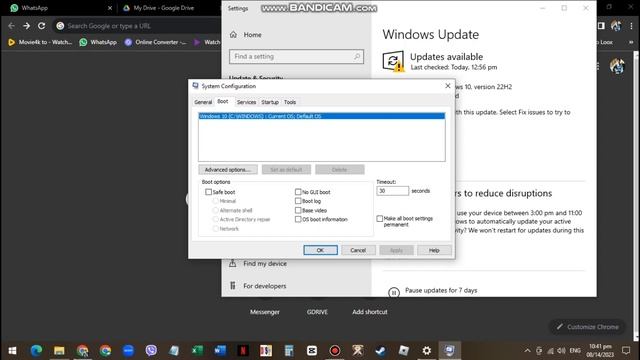Open the Startup tab in System Configuration
The image size is (640, 360).
270,102
